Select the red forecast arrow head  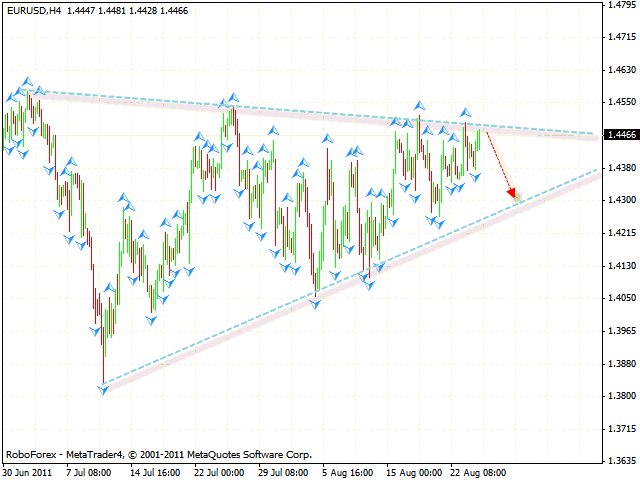pos(511,193)
